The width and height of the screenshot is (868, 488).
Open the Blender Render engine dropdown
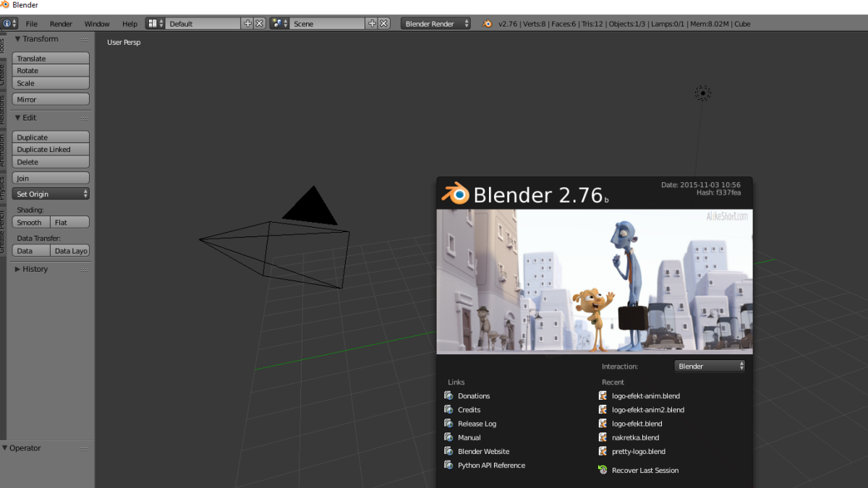435,22
